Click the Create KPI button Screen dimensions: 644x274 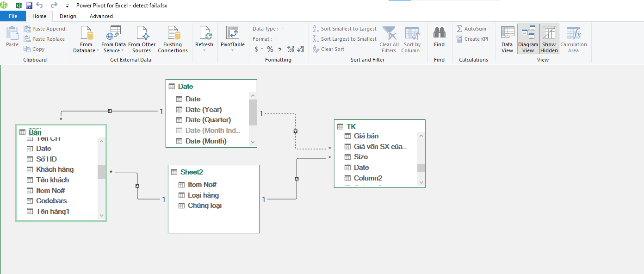pos(472,39)
